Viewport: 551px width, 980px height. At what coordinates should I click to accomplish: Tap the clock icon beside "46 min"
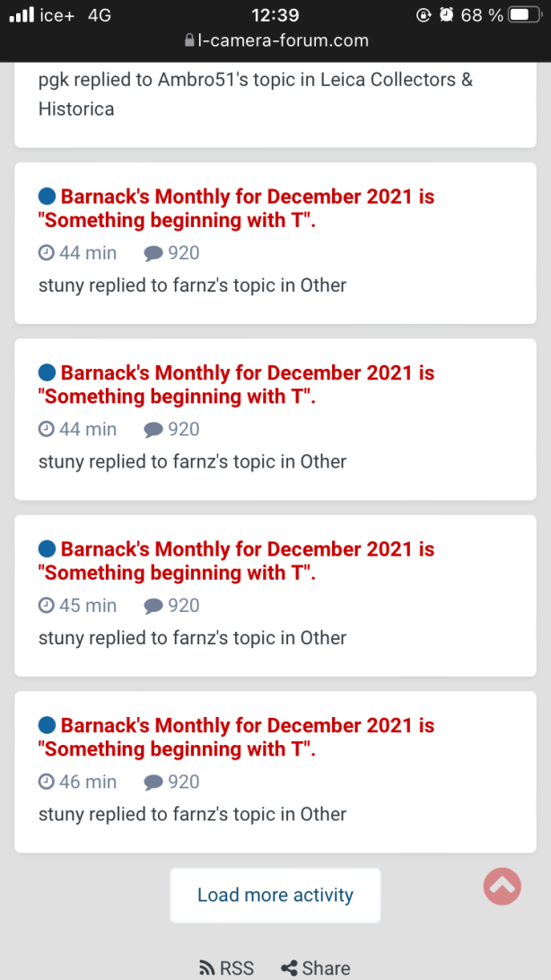point(47,782)
